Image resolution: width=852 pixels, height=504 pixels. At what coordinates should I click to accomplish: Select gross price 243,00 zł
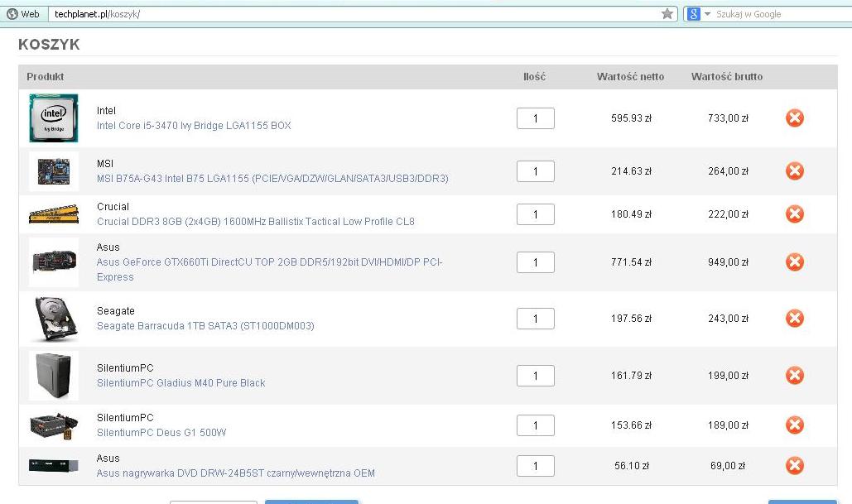(x=728, y=319)
